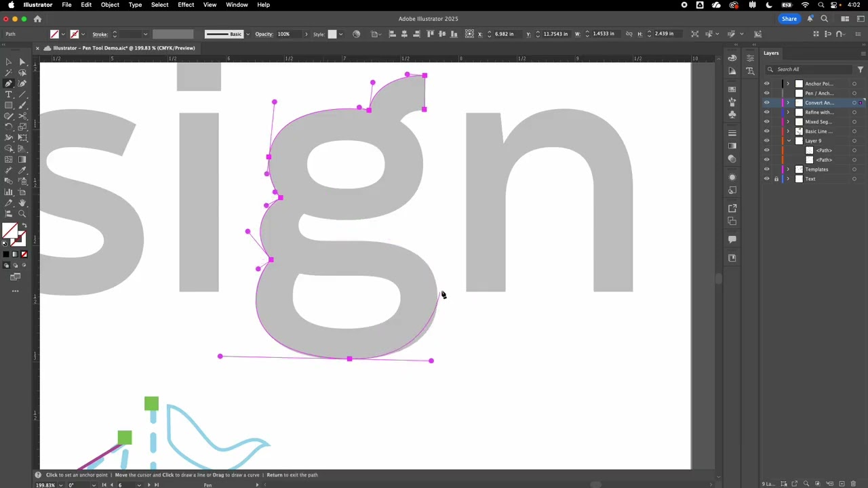Click the Style swatch in control bar
Image resolution: width=868 pixels, height=488 pixels.
click(332, 34)
